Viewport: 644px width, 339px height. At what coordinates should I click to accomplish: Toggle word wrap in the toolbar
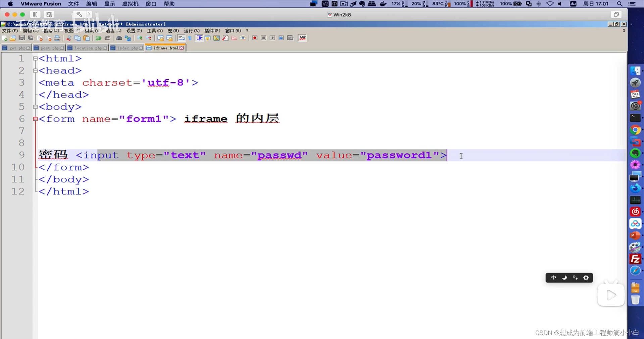181,38
